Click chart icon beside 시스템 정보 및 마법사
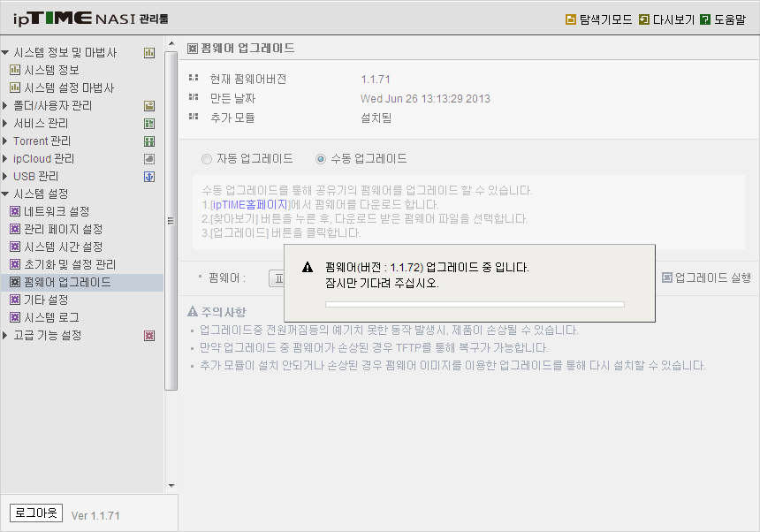Image resolution: width=760 pixels, height=532 pixels. (x=149, y=53)
